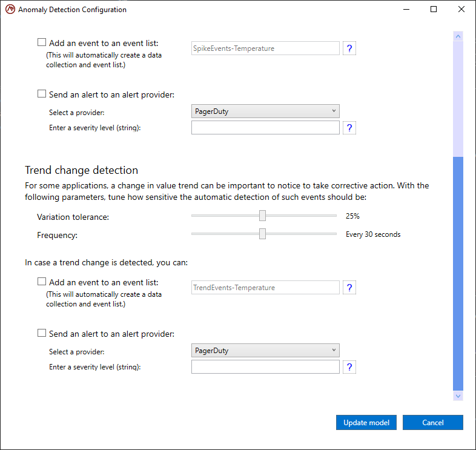Click the Cancel button

[433, 422]
